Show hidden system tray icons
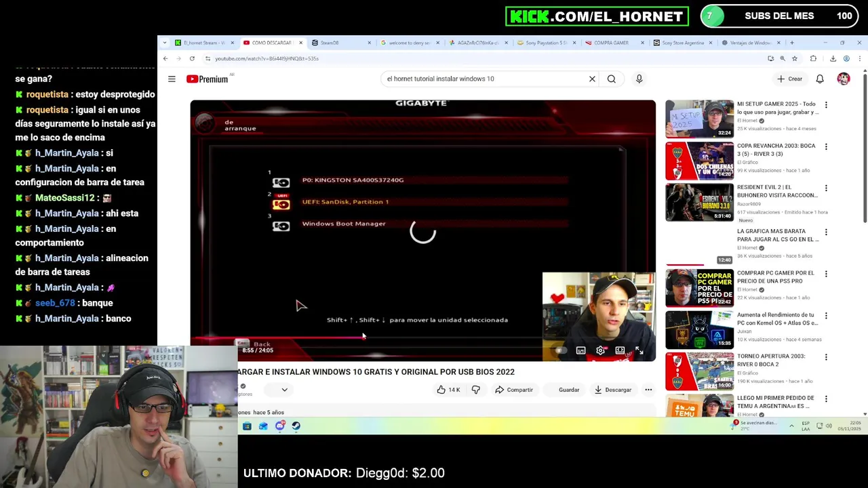 pyautogui.click(x=791, y=426)
